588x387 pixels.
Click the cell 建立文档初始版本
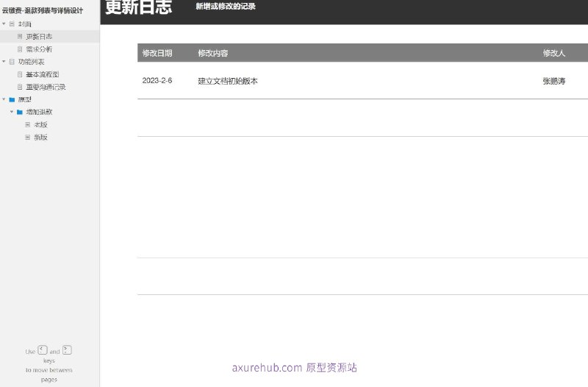228,81
